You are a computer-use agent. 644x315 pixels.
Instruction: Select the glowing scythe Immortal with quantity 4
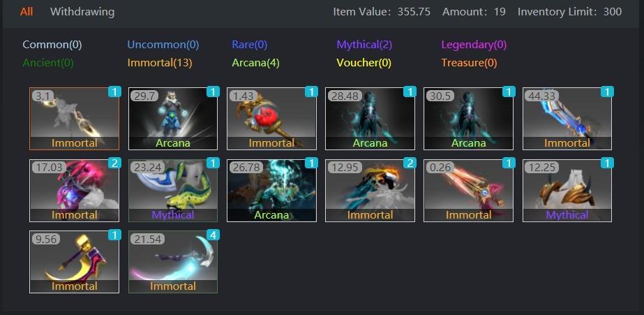pyautogui.click(x=173, y=262)
